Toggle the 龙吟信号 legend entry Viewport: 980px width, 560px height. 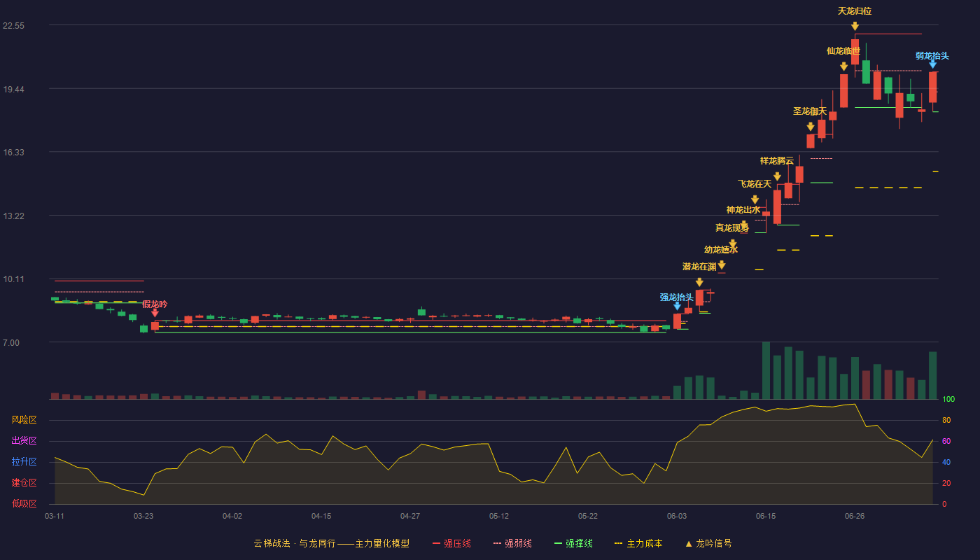pyautogui.click(x=708, y=543)
